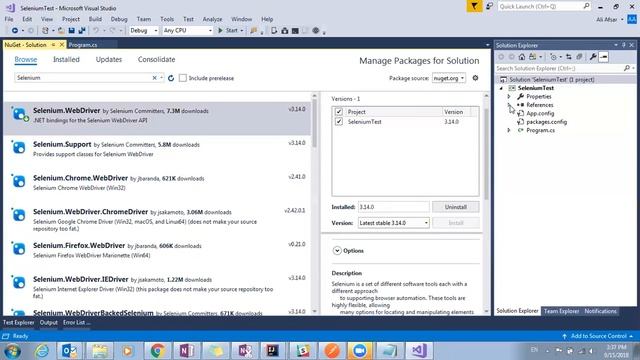Viewport: 640px width, 360px height.
Task: Click the Undo toolbar icon
Action: click(x=96, y=31)
